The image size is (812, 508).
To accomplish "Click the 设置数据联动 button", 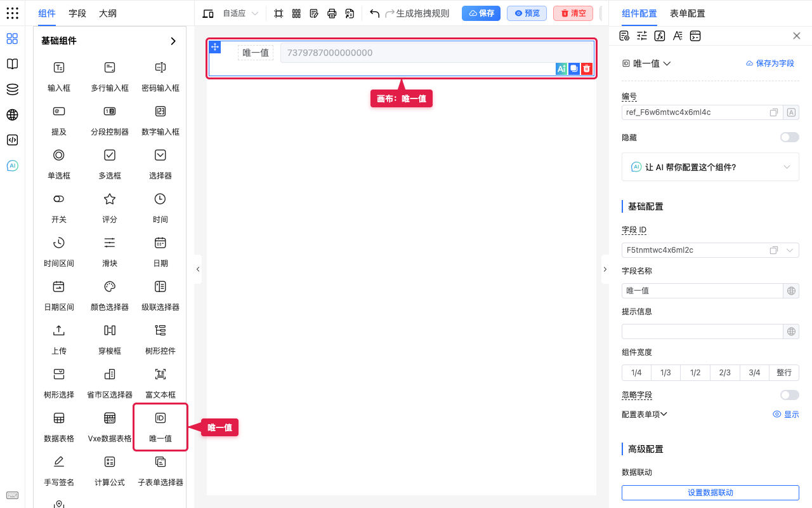I will point(710,493).
